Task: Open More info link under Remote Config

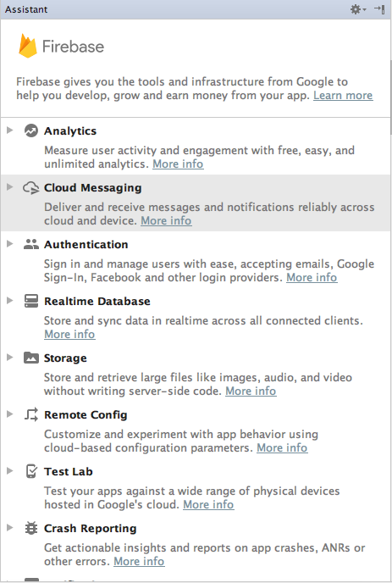Action: (x=282, y=448)
